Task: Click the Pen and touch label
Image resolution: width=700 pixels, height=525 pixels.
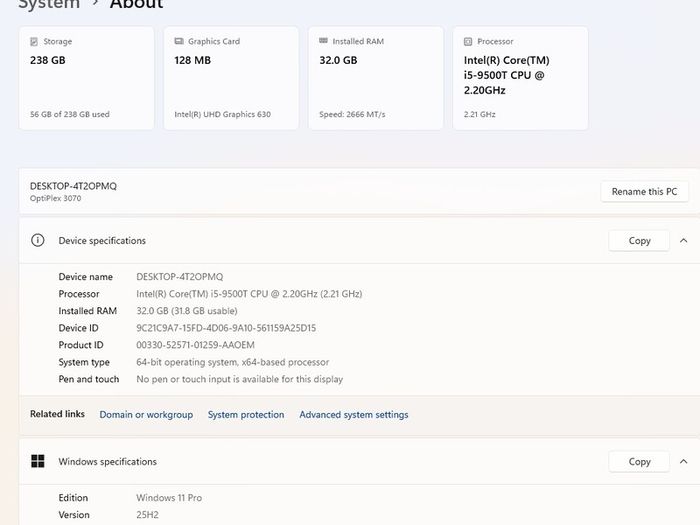Action: (x=89, y=379)
